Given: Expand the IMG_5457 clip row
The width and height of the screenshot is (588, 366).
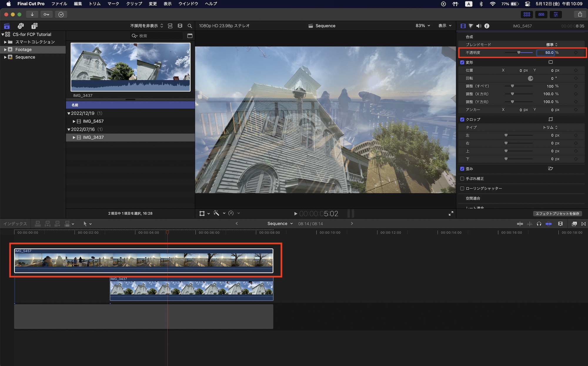Looking at the screenshot, I should pyautogui.click(x=74, y=121).
